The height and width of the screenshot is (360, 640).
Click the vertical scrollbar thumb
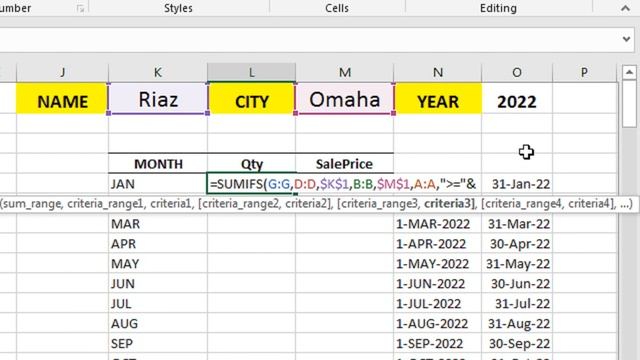(629, 104)
